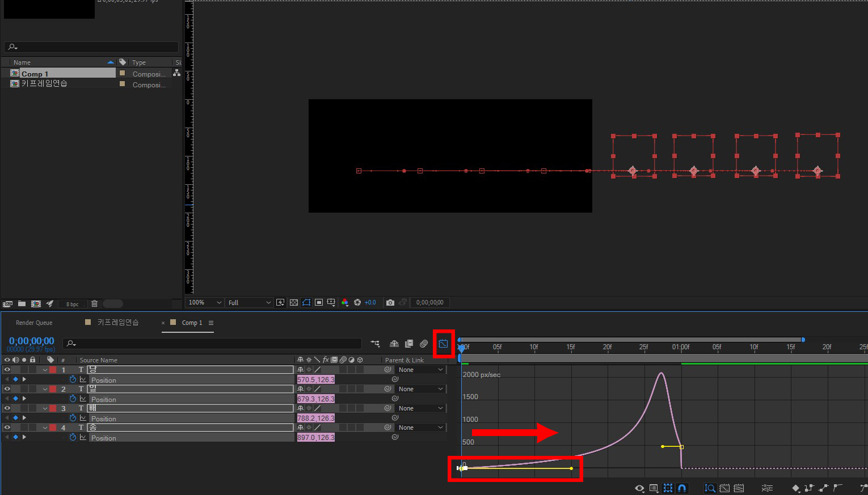Toggle Auto-zoom graph height
This screenshot has height=495, width=868.
click(710, 488)
